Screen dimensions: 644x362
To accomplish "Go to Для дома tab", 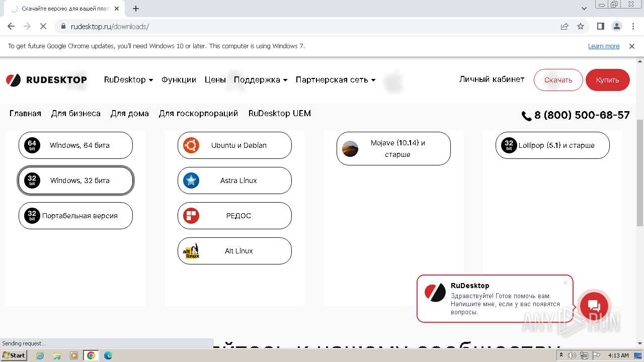I will 130,114.
